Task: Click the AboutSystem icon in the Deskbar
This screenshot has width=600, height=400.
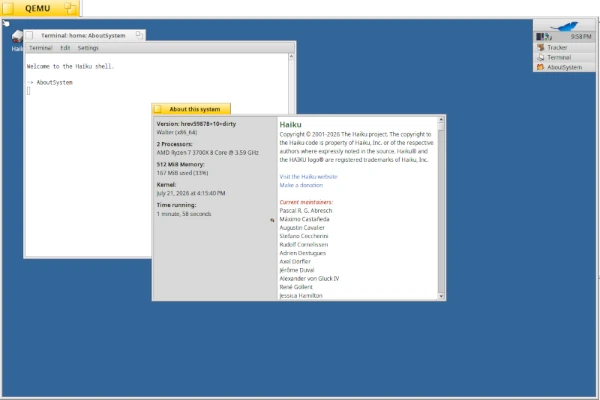Action: click(x=540, y=67)
